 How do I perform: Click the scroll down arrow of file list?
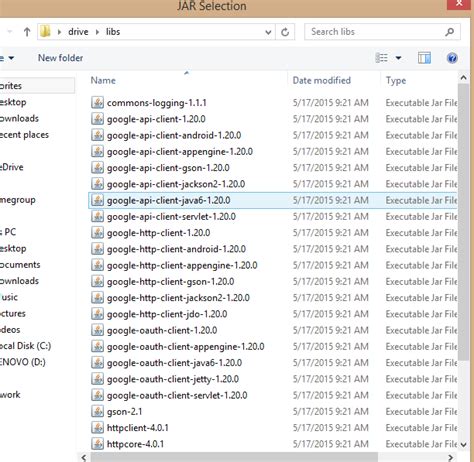tap(463, 444)
